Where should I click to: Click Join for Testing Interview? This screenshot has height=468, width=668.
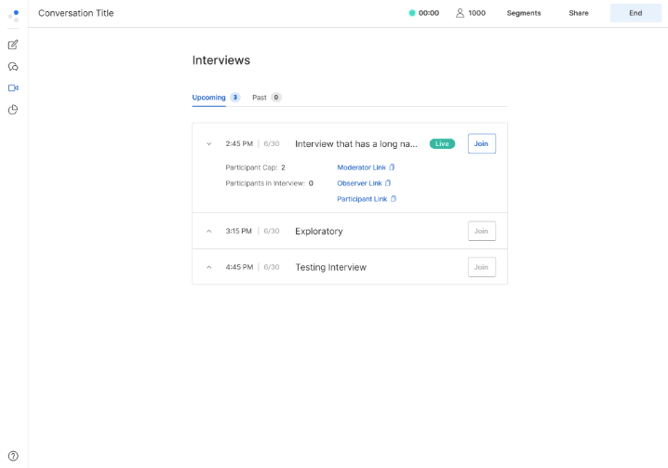(x=481, y=267)
